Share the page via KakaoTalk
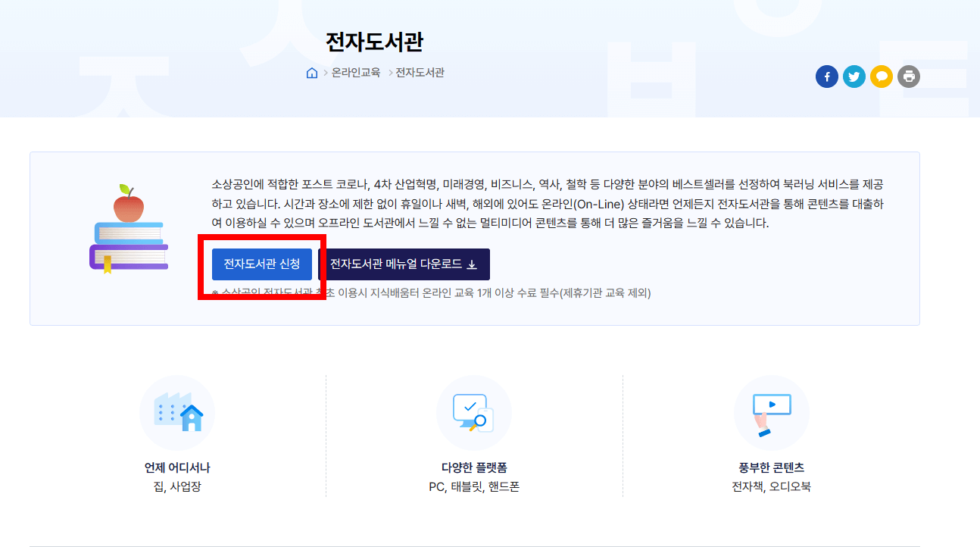 881,76
